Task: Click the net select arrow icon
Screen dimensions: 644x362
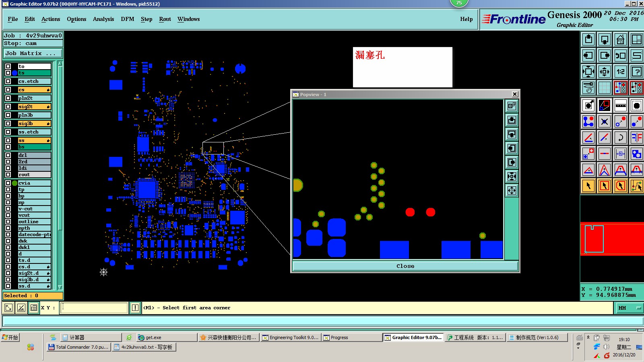Action: pyautogui.click(x=637, y=186)
